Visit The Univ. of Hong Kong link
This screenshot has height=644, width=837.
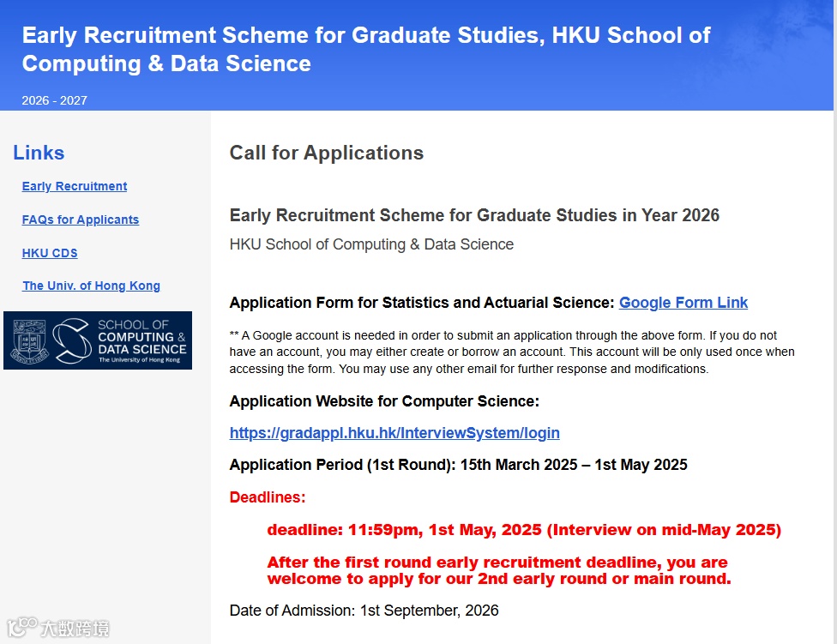(x=91, y=286)
